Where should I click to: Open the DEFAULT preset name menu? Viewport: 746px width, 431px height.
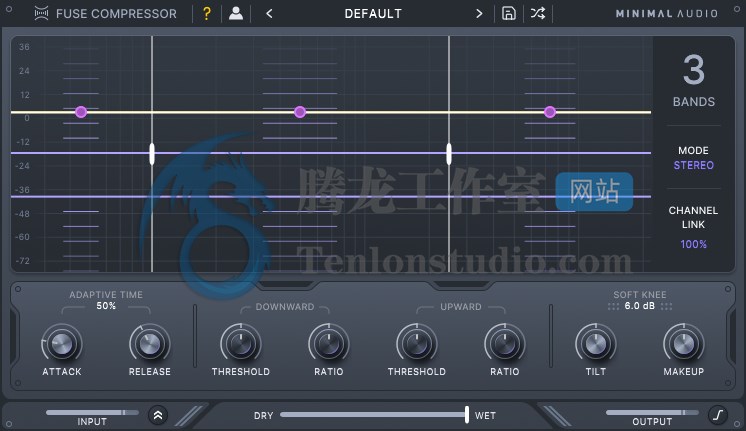373,14
